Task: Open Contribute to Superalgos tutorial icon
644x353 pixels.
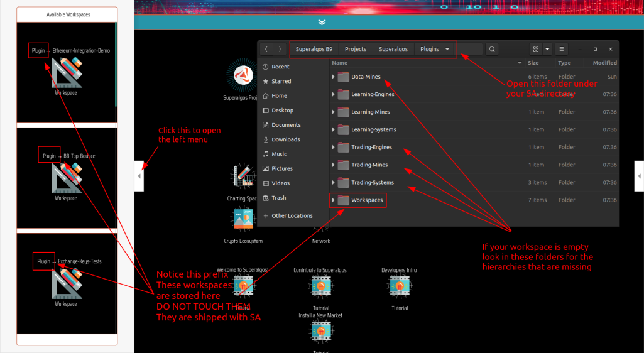Action: pyautogui.click(x=321, y=286)
